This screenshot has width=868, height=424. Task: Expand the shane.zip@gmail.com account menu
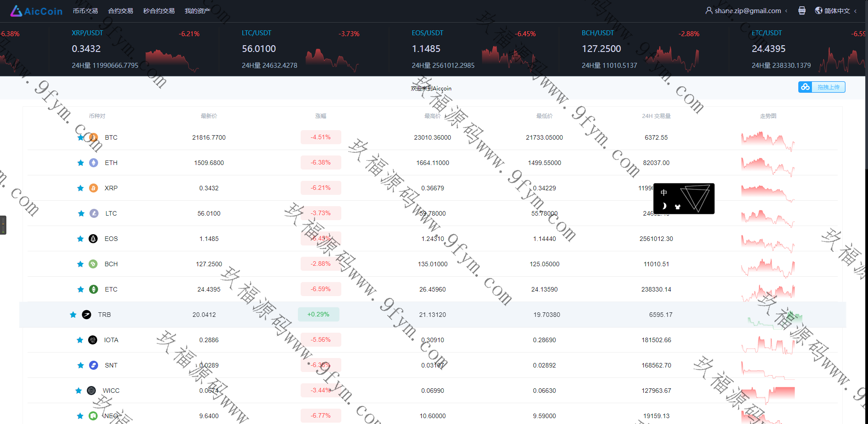[x=747, y=11]
